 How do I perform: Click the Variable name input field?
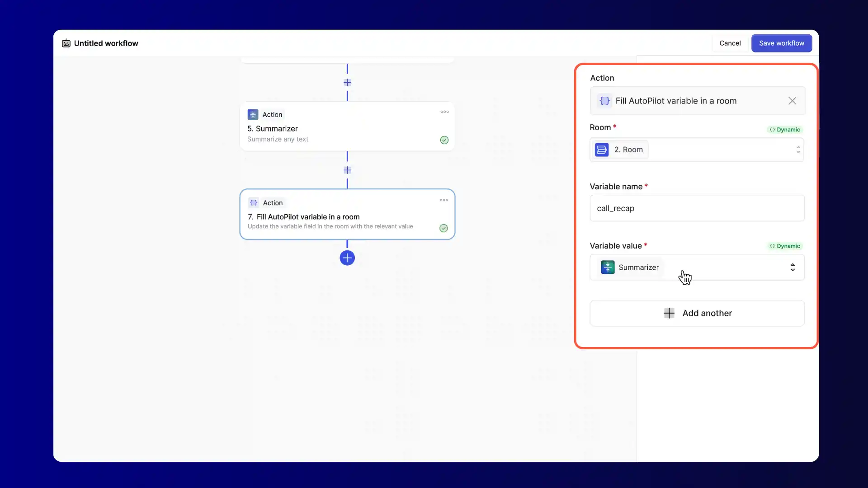coord(697,208)
